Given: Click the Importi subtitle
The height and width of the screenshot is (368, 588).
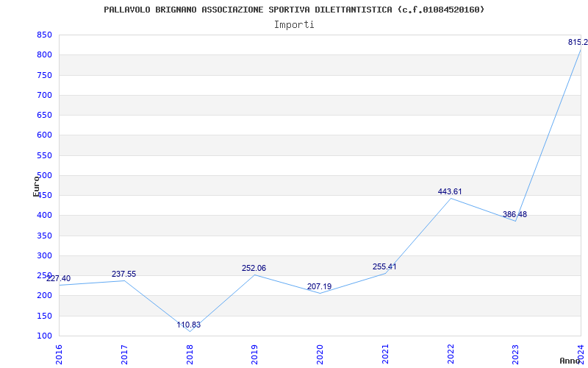Looking at the screenshot, I should [x=294, y=24].
